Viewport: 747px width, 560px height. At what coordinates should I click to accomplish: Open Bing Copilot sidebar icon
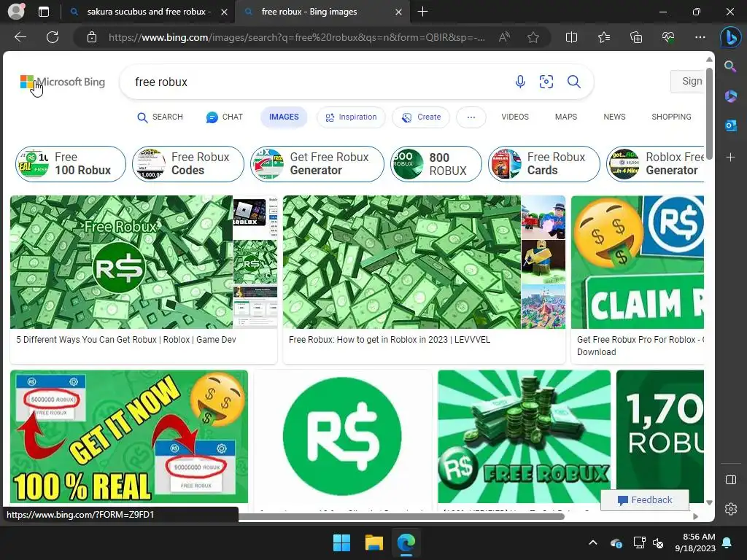pos(730,38)
